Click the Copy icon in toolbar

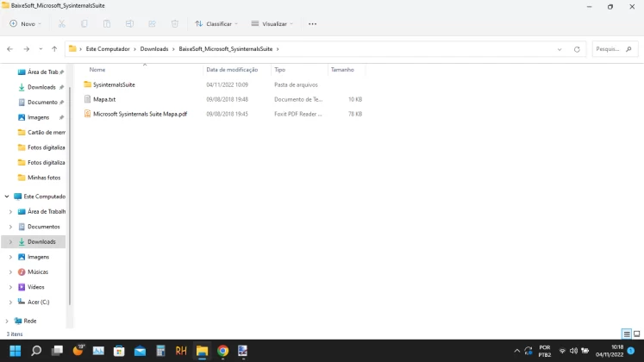[x=84, y=24]
